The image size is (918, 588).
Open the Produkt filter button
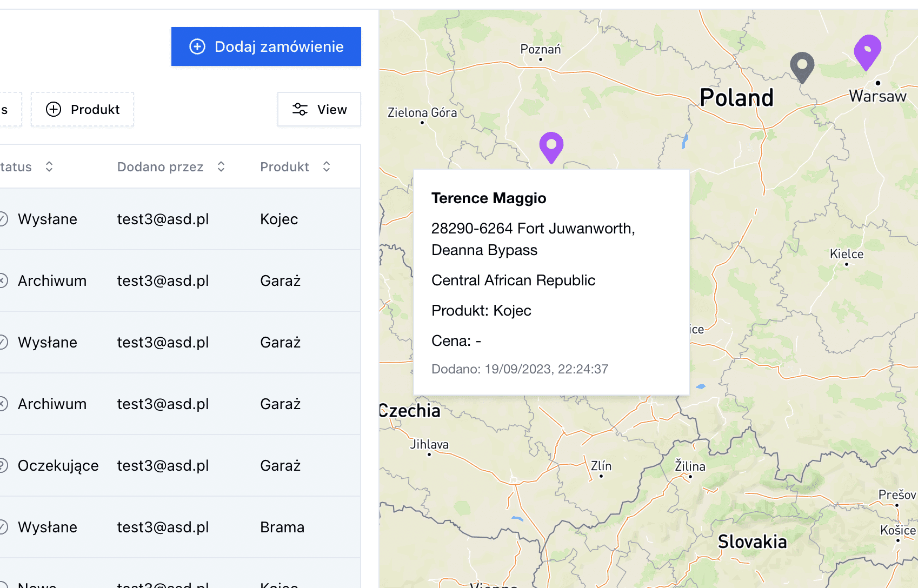[x=82, y=109]
